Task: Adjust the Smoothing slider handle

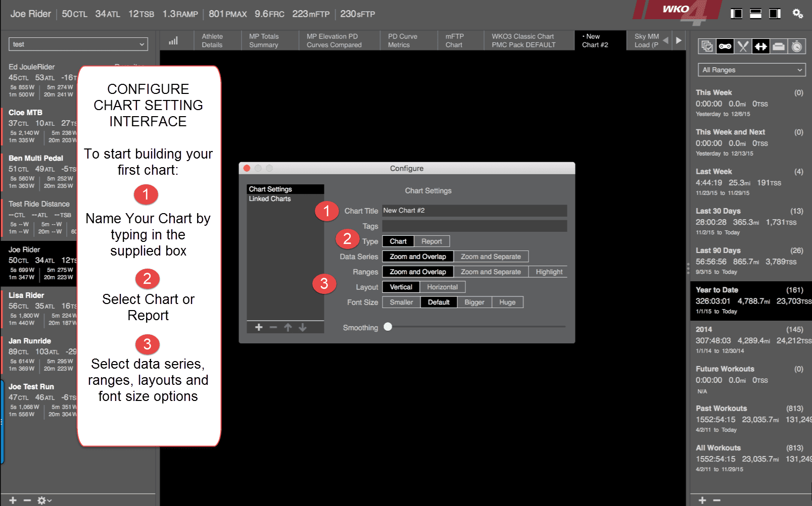Action: [x=388, y=327]
